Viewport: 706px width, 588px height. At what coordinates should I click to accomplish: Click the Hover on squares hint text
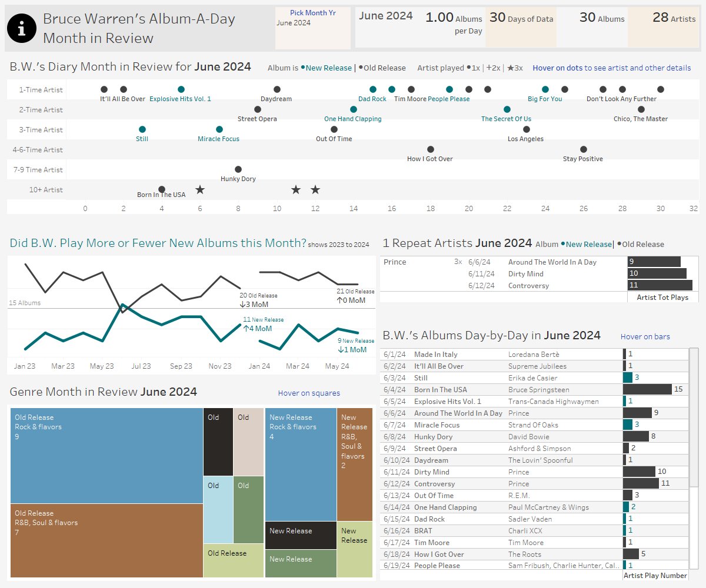(309, 393)
